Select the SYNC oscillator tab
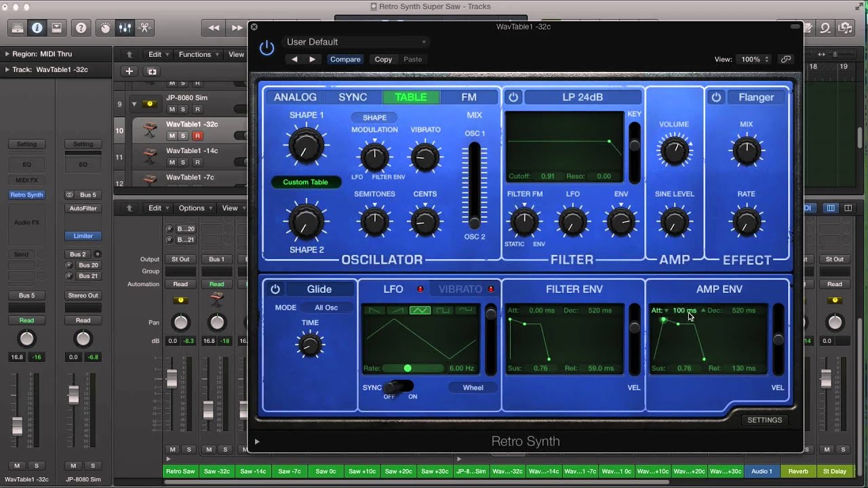 click(x=353, y=97)
